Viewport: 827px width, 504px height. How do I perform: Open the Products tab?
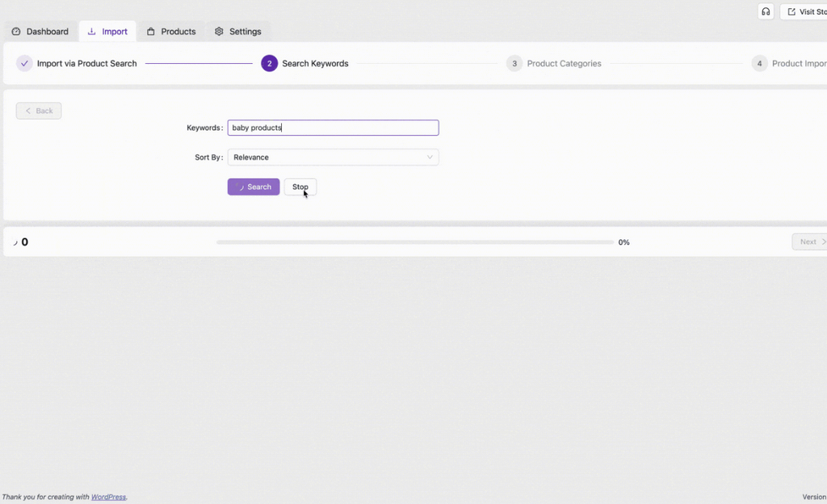click(x=171, y=31)
